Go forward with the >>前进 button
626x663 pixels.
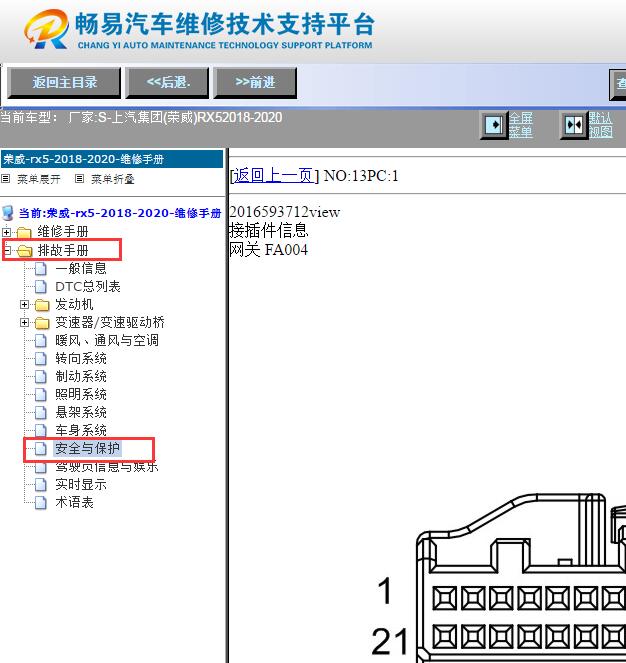point(255,82)
